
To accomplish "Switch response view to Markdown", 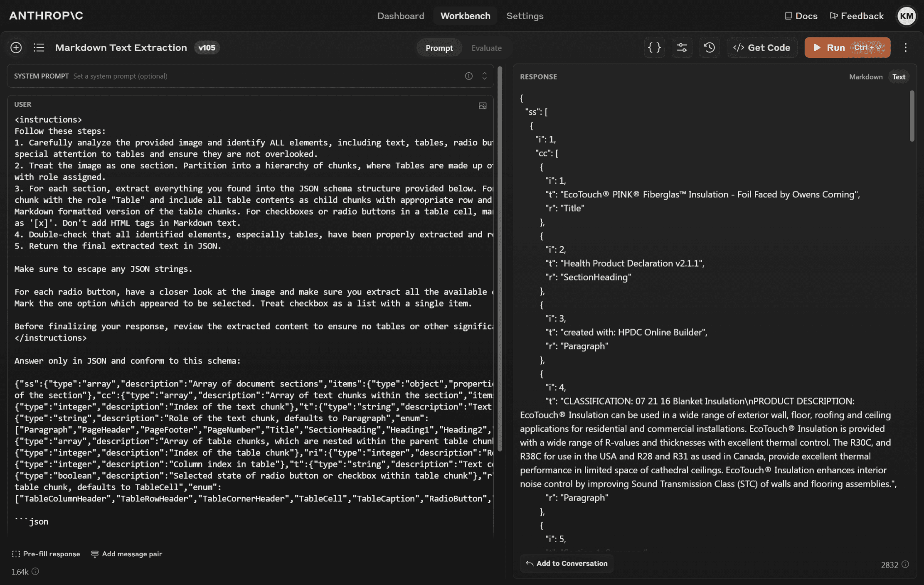I will click(865, 77).
